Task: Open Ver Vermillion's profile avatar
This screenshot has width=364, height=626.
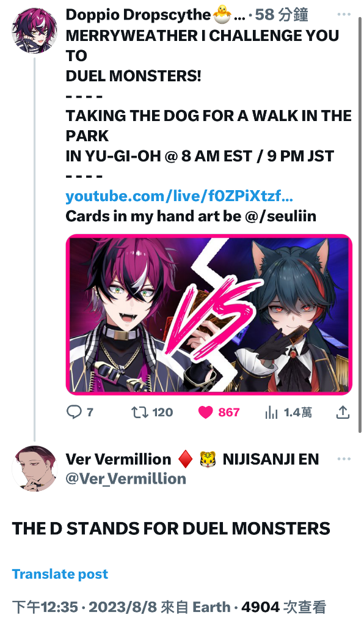Action: click(x=35, y=468)
